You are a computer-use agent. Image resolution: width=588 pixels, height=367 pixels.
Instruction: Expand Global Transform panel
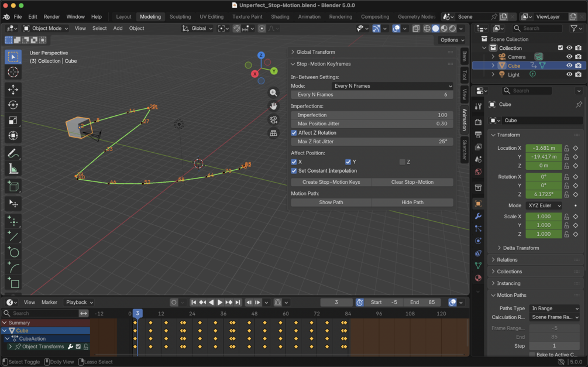point(293,52)
